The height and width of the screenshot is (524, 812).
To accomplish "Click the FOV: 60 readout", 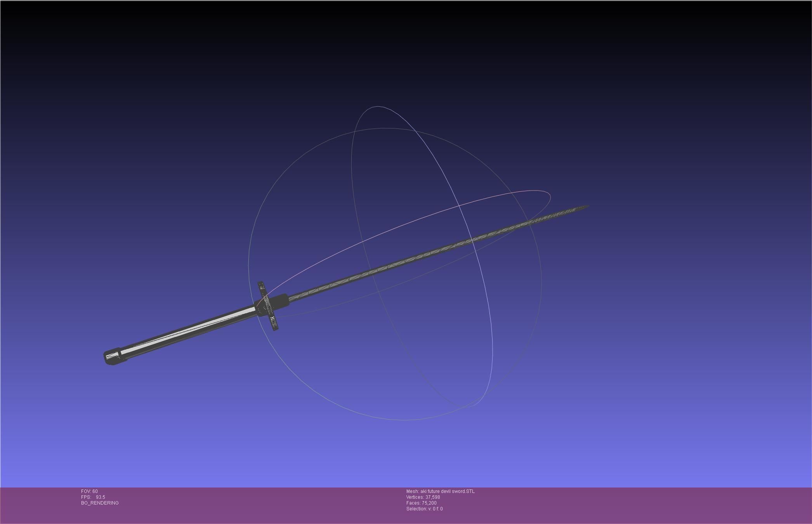I will 89,491.
